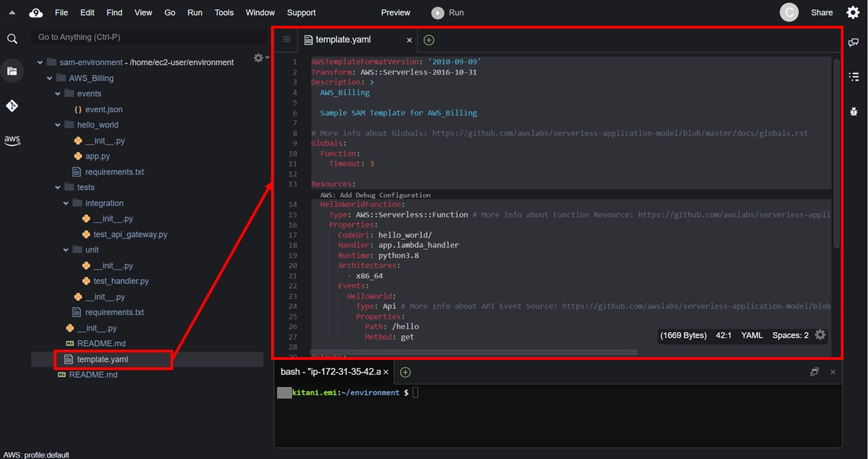Collapse the unit folder
868x459 pixels.
click(66, 250)
